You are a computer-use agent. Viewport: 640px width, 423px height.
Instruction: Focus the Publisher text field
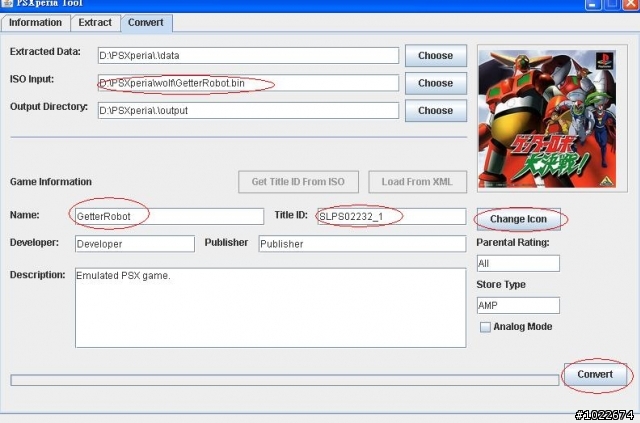coord(362,244)
